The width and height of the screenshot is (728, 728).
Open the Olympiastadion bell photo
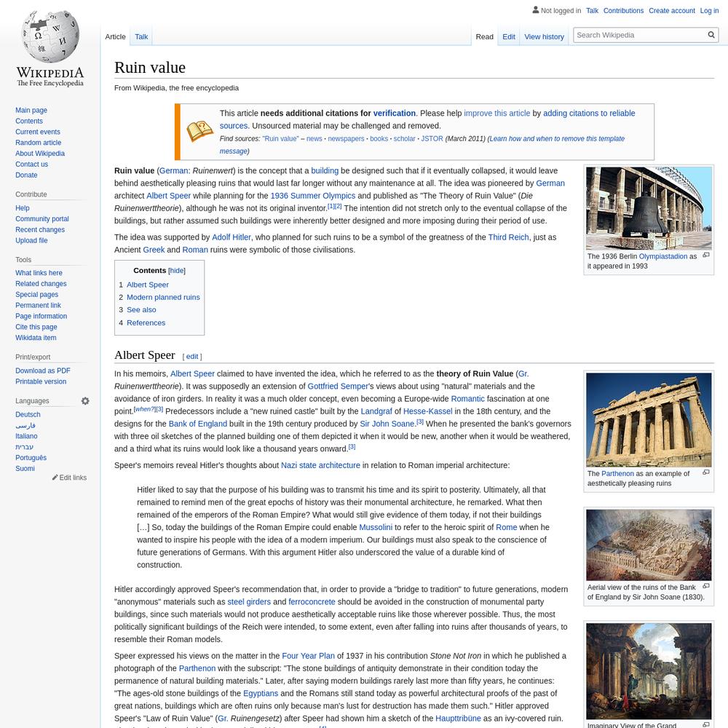click(649, 208)
